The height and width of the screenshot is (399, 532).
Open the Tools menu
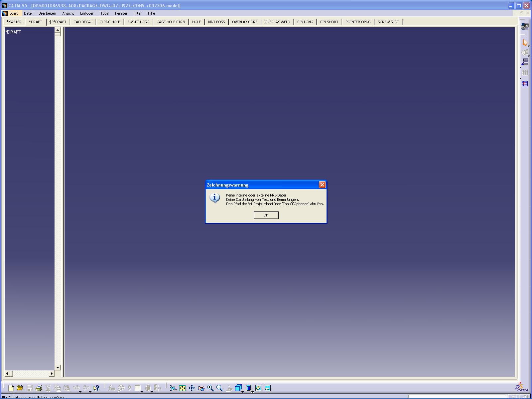click(x=105, y=13)
